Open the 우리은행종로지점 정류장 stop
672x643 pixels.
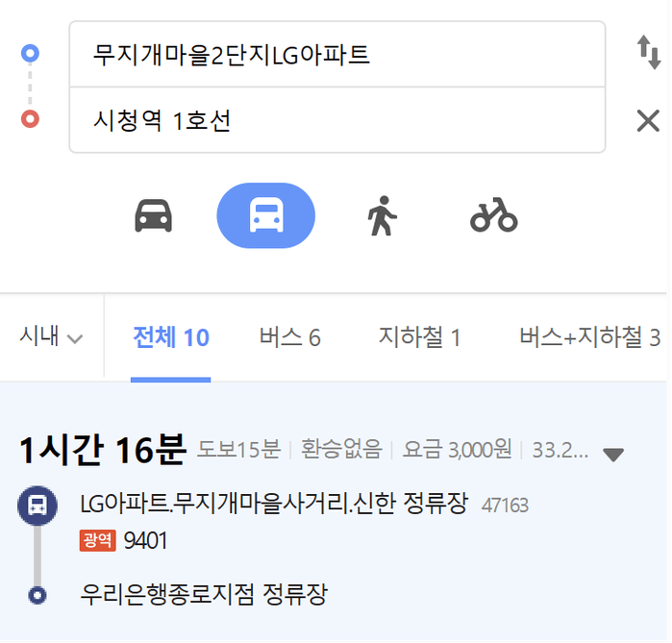[204, 594]
